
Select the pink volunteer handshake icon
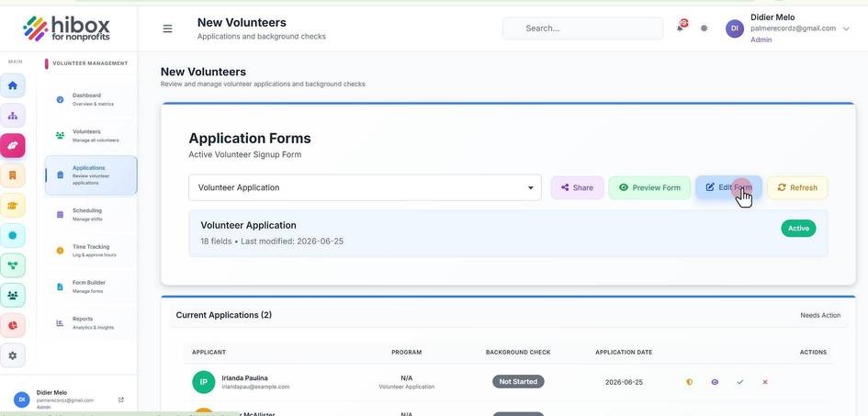tap(13, 145)
